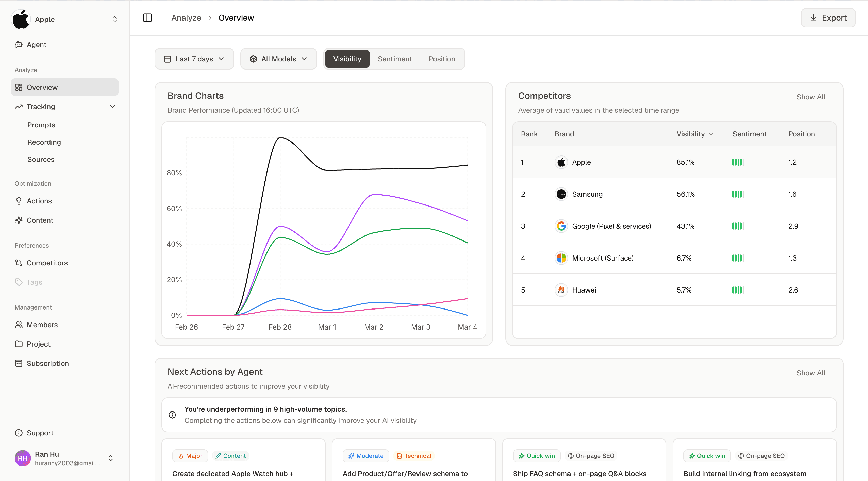This screenshot has width=868, height=481.
Task: Click Show All in Competitors panel
Action: pos(811,97)
